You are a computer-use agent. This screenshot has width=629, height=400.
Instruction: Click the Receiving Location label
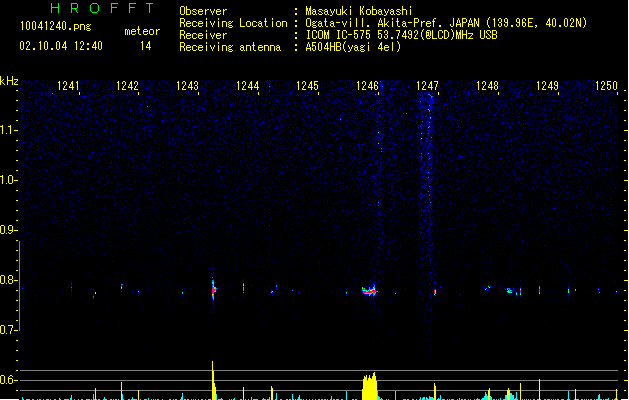(x=233, y=23)
